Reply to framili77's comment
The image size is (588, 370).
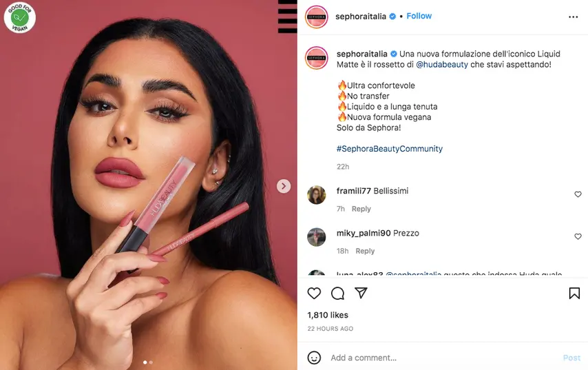click(x=361, y=209)
